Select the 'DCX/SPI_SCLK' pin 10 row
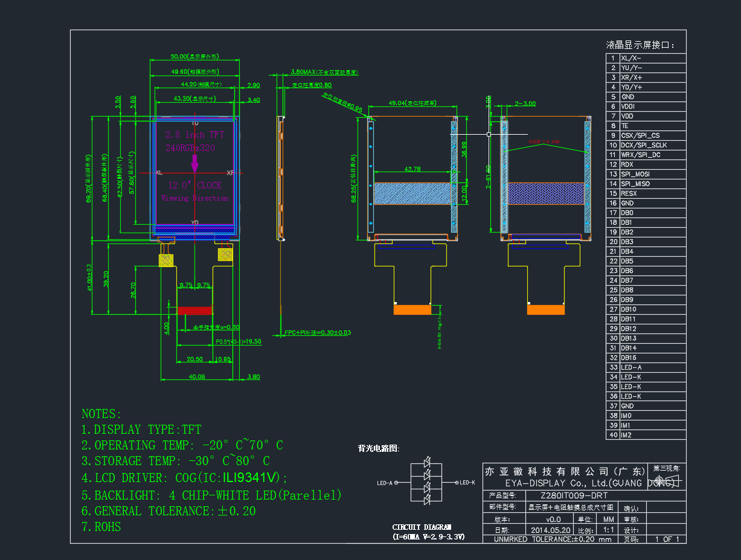Image resolution: width=741 pixels, height=560 pixels. pos(646,145)
